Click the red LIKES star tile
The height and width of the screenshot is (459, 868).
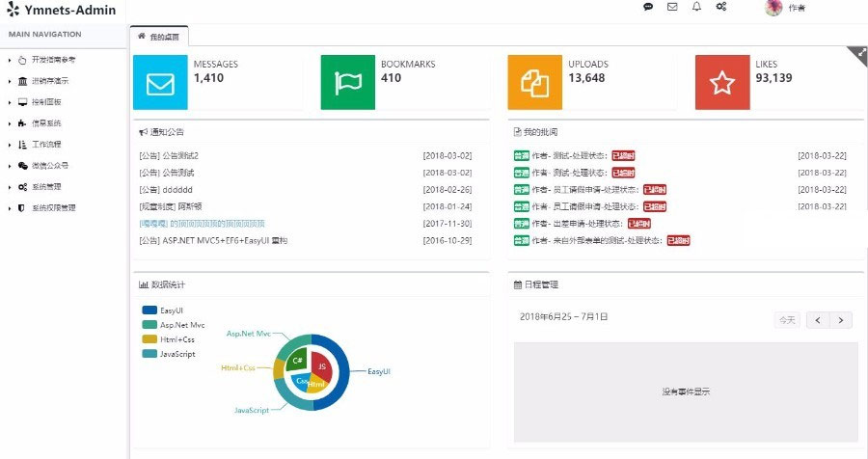coord(721,83)
